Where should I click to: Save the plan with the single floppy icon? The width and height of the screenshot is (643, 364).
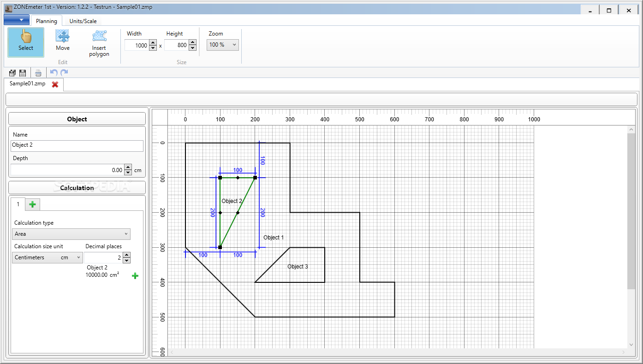tap(22, 73)
